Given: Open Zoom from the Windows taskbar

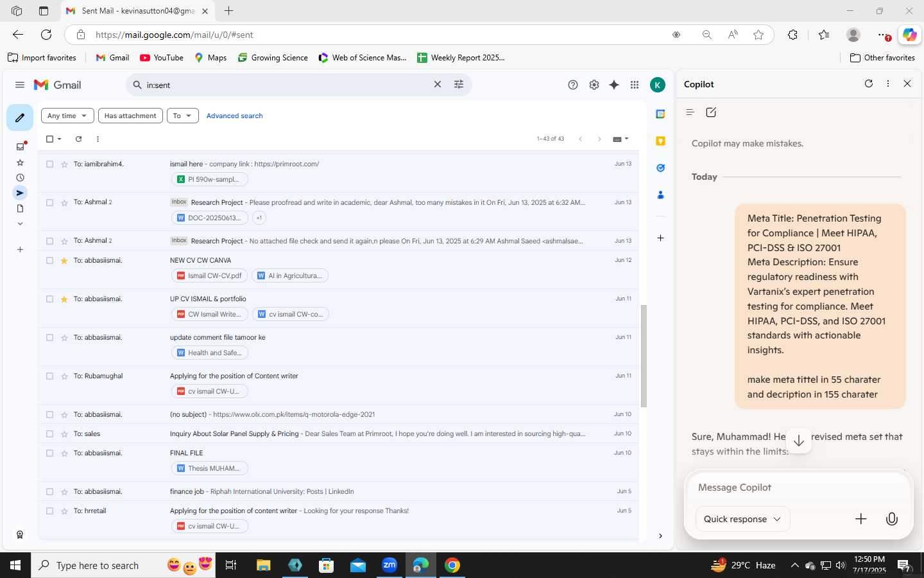Looking at the screenshot, I should click(389, 565).
